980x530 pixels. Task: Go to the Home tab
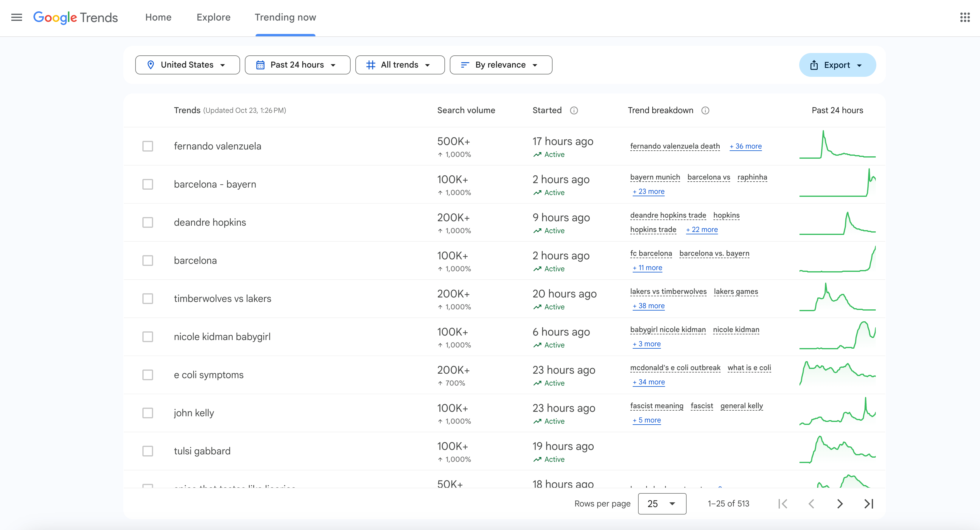(158, 18)
